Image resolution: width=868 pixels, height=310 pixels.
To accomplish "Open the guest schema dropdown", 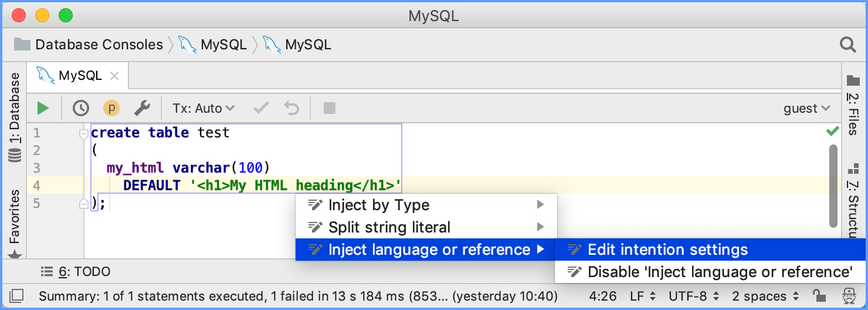I will point(806,109).
